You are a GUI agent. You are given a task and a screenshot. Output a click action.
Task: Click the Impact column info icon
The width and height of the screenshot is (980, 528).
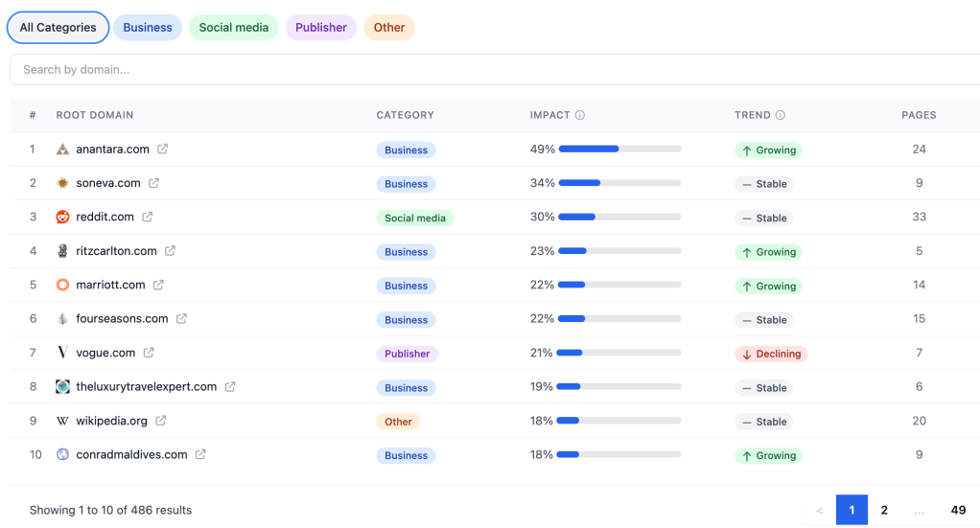[580, 115]
